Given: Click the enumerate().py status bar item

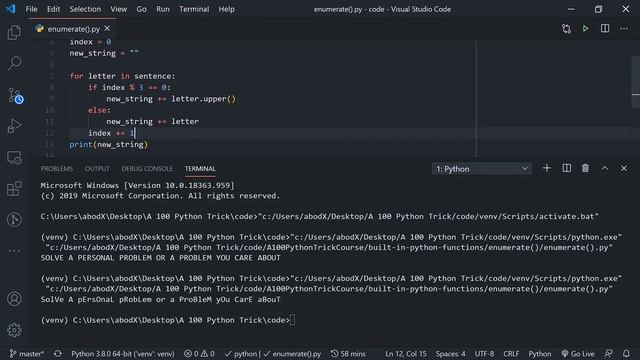Looking at the screenshot, I should click(x=292, y=353).
